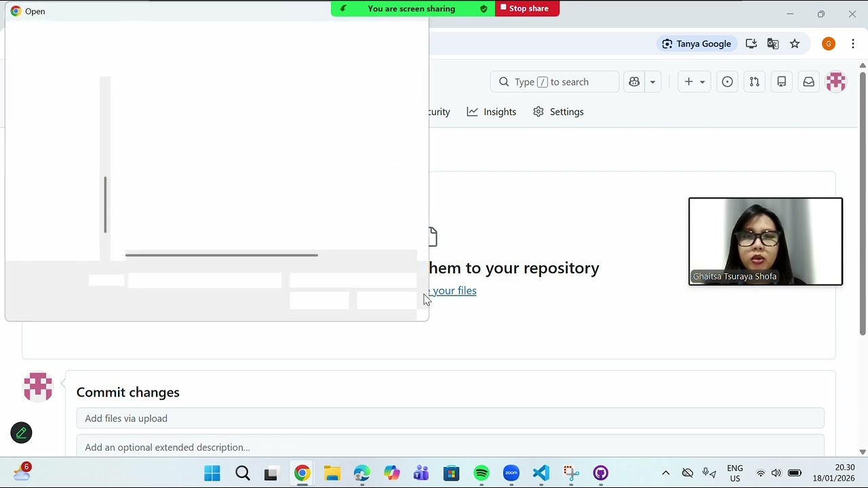The height and width of the screenshot is (488, 868).
Task: Open Your repositories icon in GitHub header
Action: (781, 82)
